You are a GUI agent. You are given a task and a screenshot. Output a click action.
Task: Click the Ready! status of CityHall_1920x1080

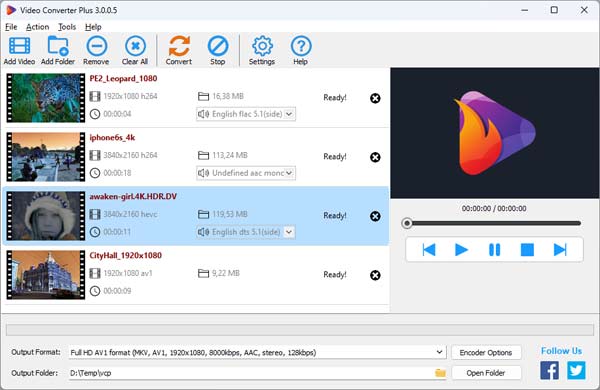335,274
